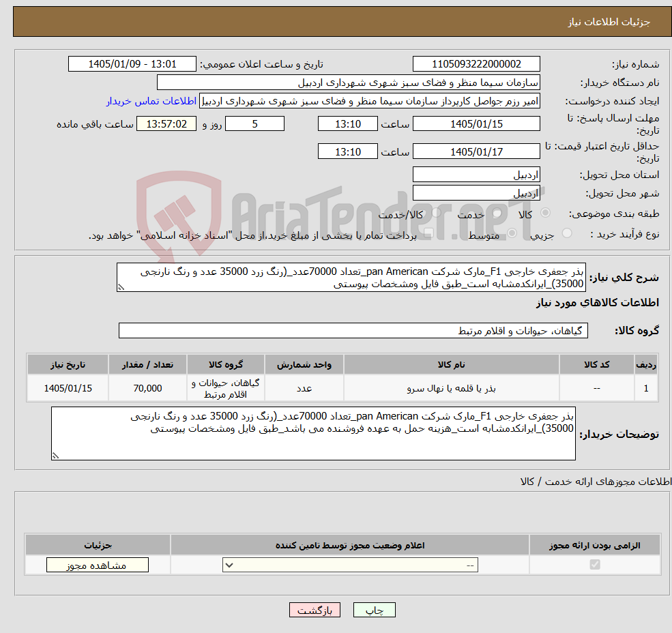This screenshot has height=633, width=672.
Task: Click the بازگشت back button
Action: [315, 610]
